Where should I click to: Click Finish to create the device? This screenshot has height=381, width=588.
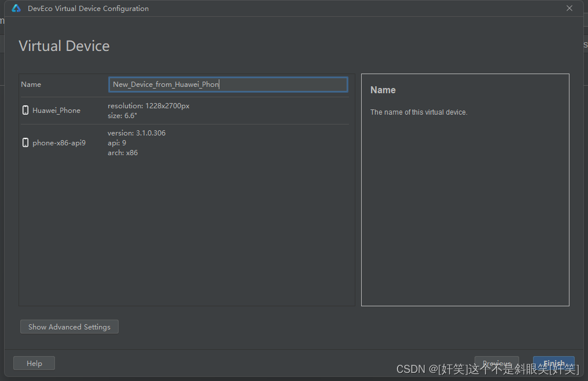tap(553, 363)
